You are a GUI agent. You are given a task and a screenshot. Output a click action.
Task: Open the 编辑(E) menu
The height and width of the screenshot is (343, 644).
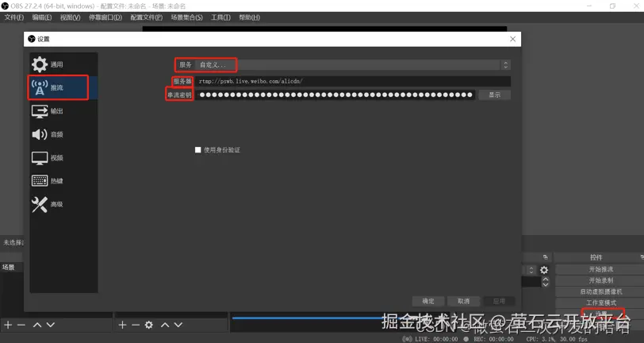coord(42,17)
